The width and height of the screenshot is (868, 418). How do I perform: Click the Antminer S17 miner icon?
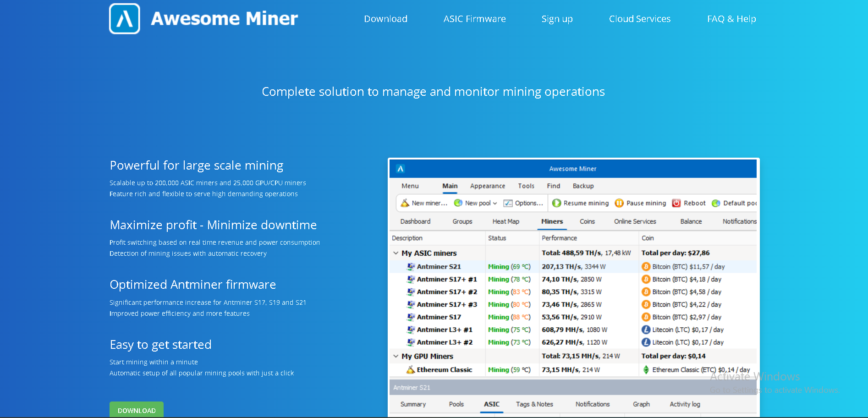coord(411,317)
